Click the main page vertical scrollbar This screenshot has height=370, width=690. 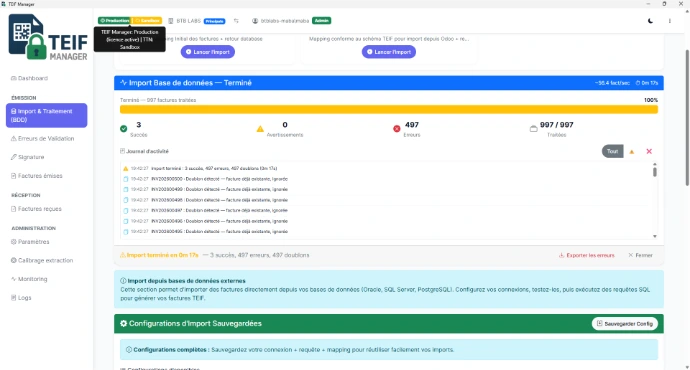pyautogui.click(x=687, y=119)
